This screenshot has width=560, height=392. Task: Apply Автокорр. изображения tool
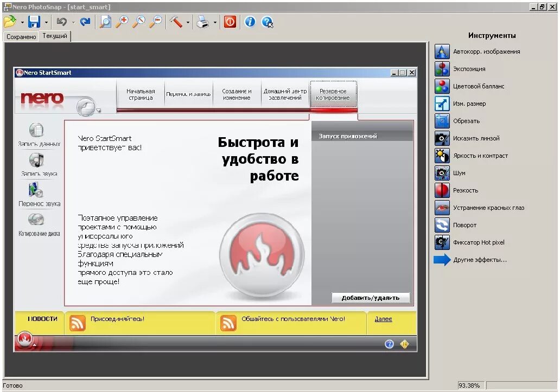point(477,52)
